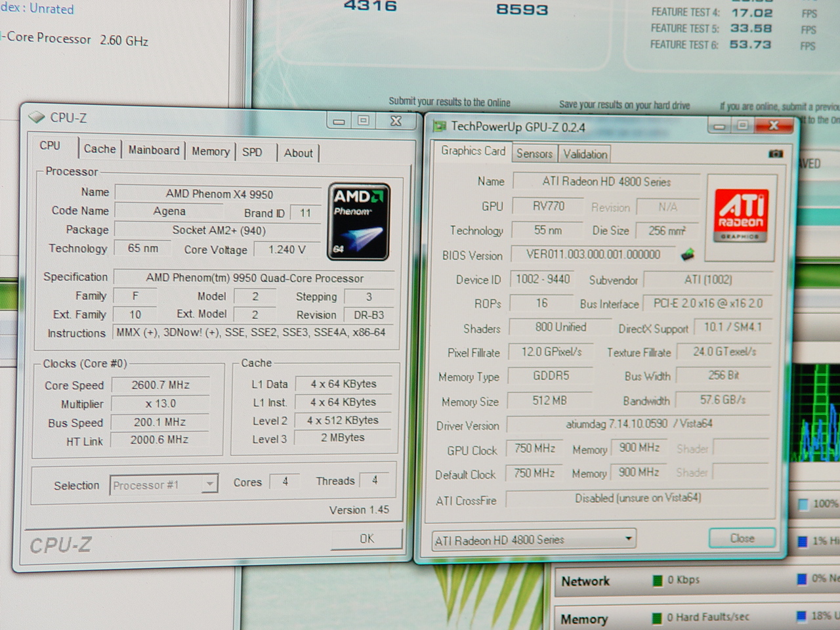Click the GPU-Z title bar icon

tap(439, 126)
